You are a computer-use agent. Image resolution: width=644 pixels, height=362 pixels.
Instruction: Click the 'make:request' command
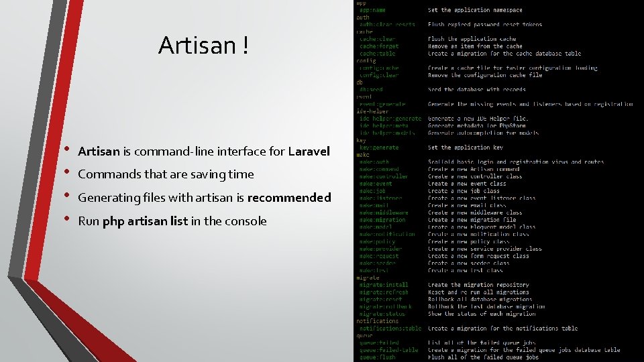coord(379,256)
